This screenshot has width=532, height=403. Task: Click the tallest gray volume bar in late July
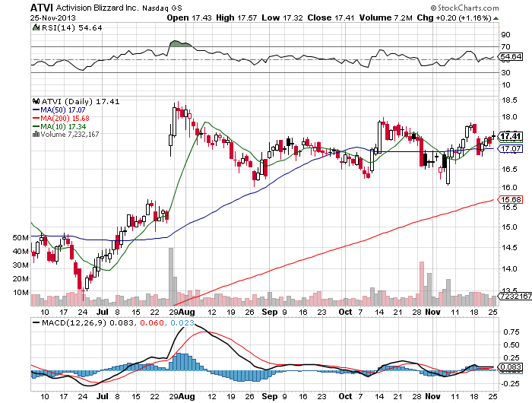click(x=171, y=277)
